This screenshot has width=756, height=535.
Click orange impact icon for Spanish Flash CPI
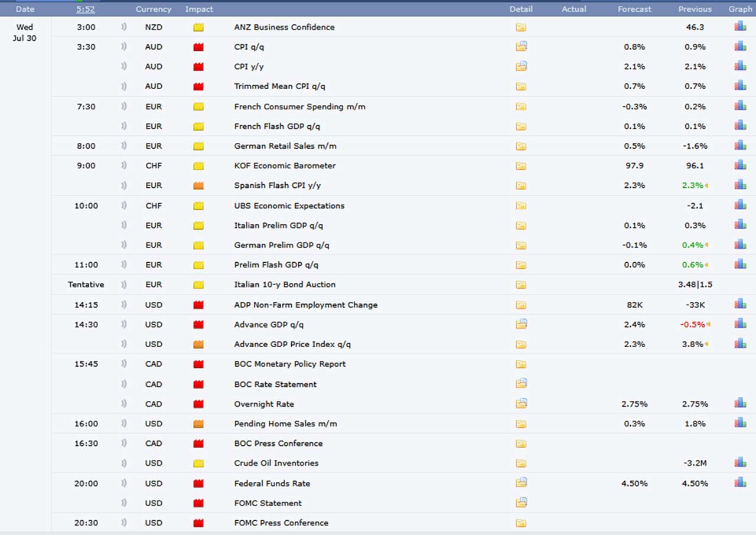tap(198, 185)
